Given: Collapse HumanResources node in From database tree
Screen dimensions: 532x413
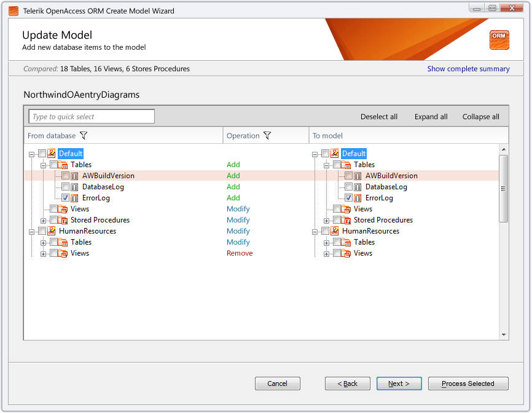Looking at the screenshot, I should [x=31, y=232].
